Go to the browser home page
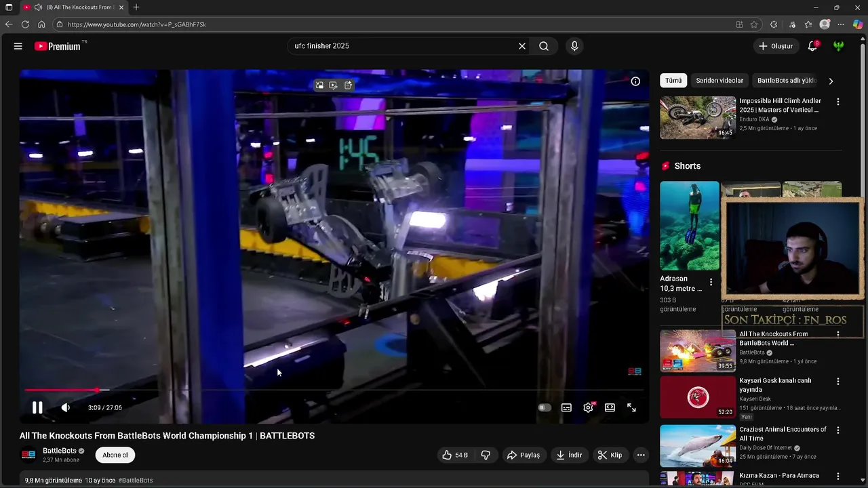The image size is (868, 488). coord(41,24)
